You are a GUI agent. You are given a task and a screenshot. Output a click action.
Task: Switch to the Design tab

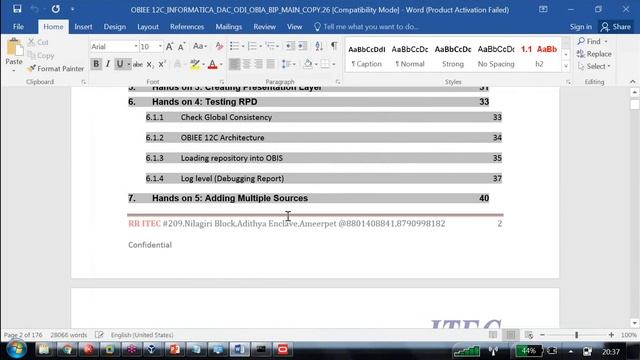tap(115, 27)
